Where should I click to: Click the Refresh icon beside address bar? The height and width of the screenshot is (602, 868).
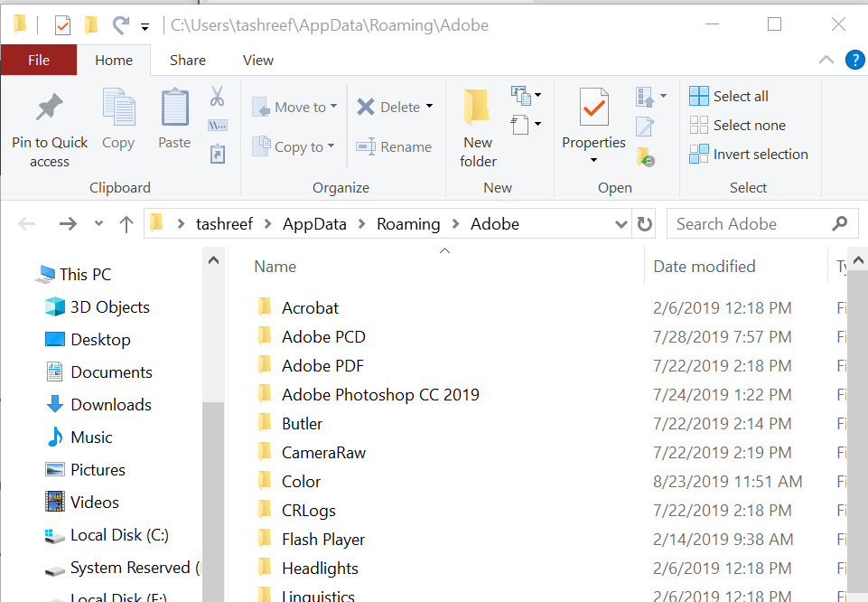(x=644, y=224)
